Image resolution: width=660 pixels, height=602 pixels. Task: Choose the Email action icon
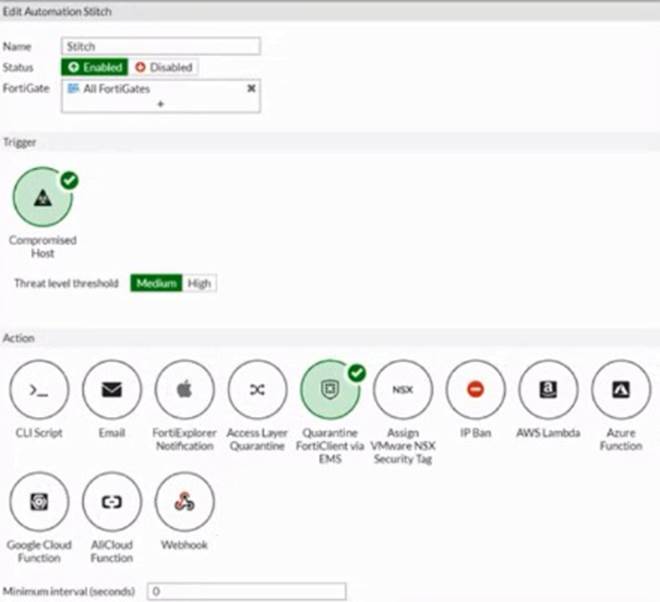(112, 390)
